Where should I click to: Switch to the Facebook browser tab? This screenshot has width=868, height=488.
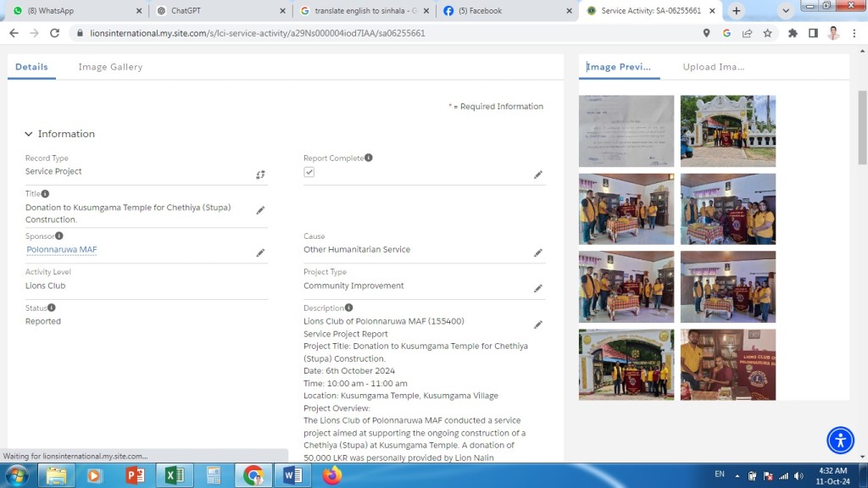507,10
